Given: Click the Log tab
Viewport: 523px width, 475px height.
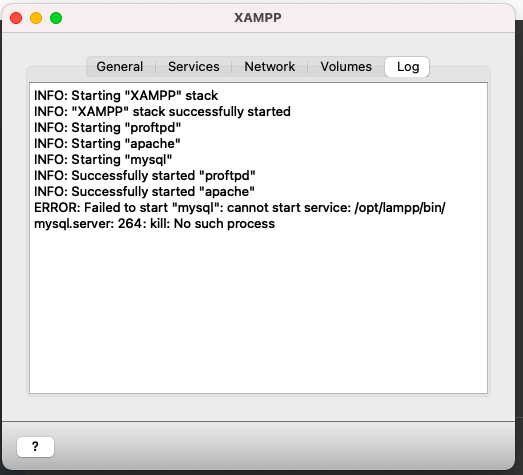Looking at the screenshot, I should [407, 67].
